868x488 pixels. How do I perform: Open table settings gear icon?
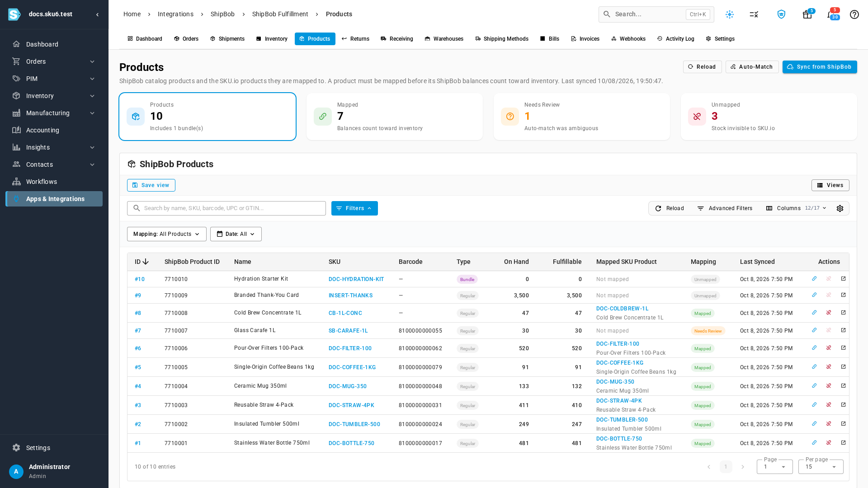pos(840,208)
